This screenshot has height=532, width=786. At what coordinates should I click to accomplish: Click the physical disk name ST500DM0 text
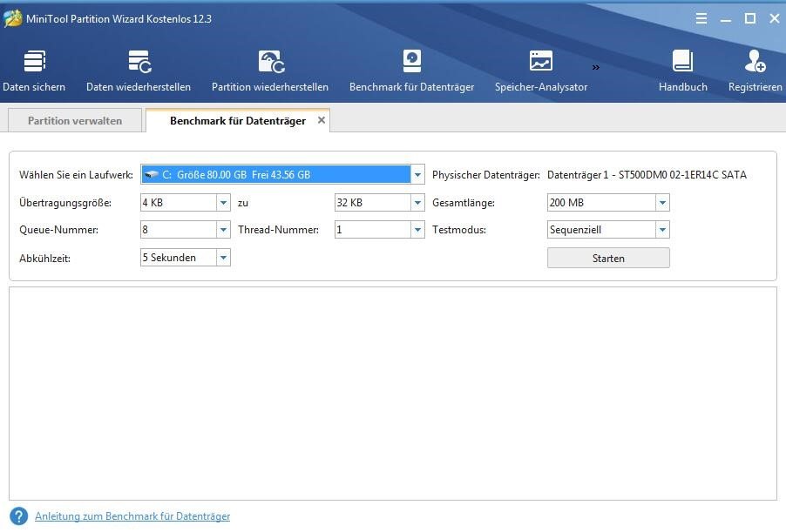coord(647,175)
